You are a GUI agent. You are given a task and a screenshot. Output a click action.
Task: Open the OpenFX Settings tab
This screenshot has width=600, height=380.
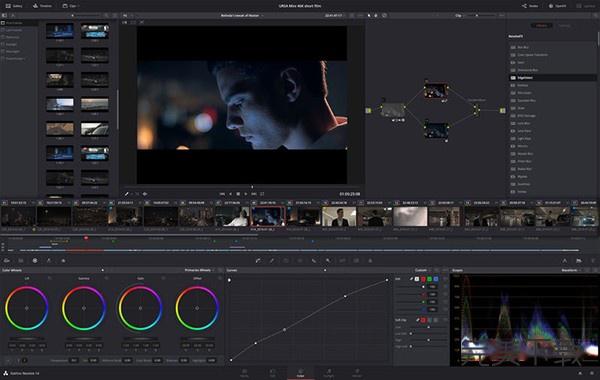pos(564,26)
